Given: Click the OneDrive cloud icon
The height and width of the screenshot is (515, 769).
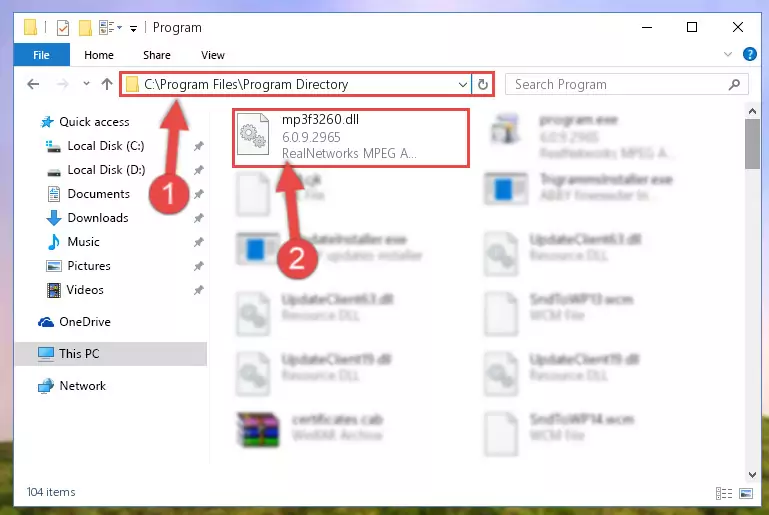Looking at the screenshot, I should pyautogui.click(x=46, y=322).
